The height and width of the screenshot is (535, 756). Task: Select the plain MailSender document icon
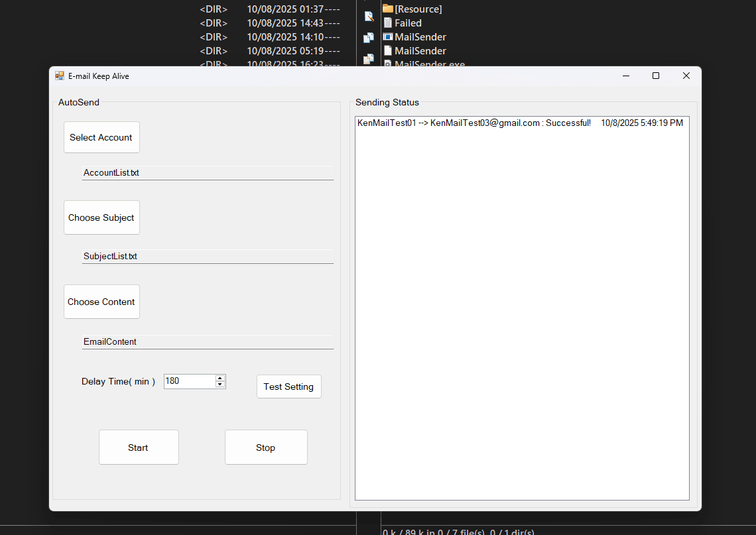387,50
